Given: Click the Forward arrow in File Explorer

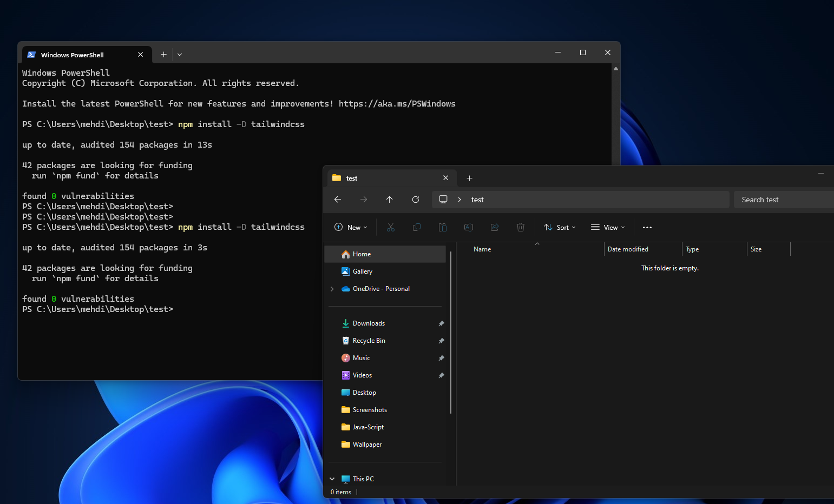Looking at the screenshot, I should (364, 200).
